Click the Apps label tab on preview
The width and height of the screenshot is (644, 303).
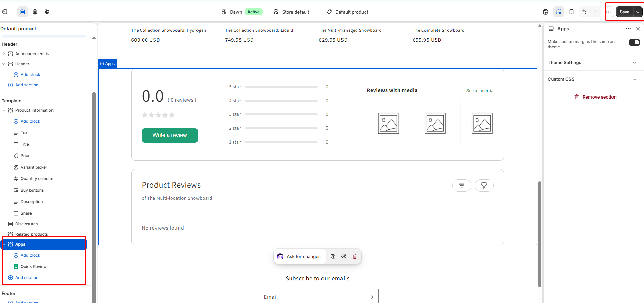(108, 64)
